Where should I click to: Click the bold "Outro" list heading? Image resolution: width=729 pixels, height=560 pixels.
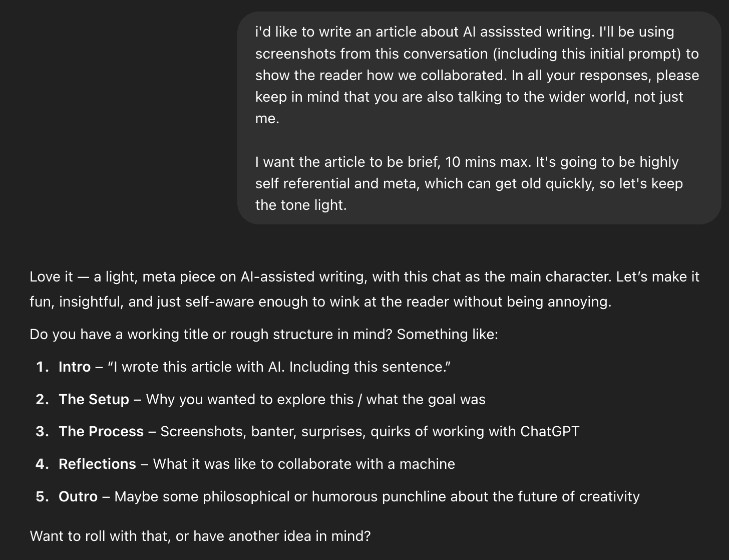[78, 496]
